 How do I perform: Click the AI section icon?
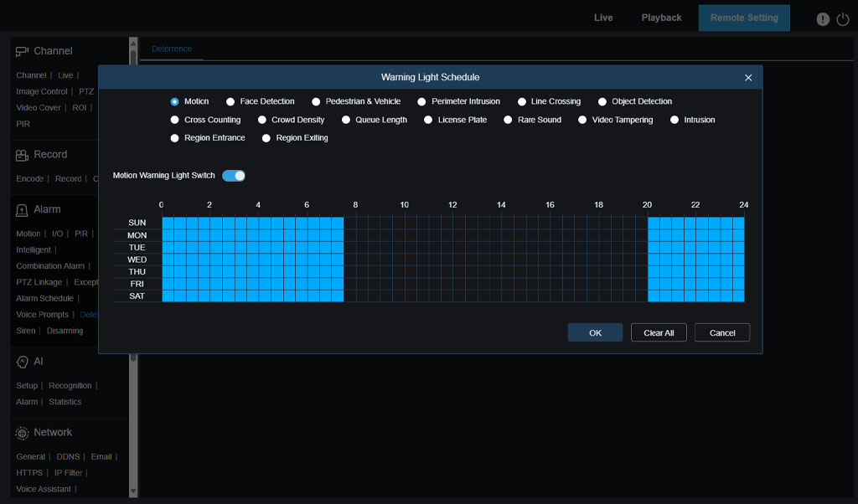pyautogui.click(x=23, y=362)
